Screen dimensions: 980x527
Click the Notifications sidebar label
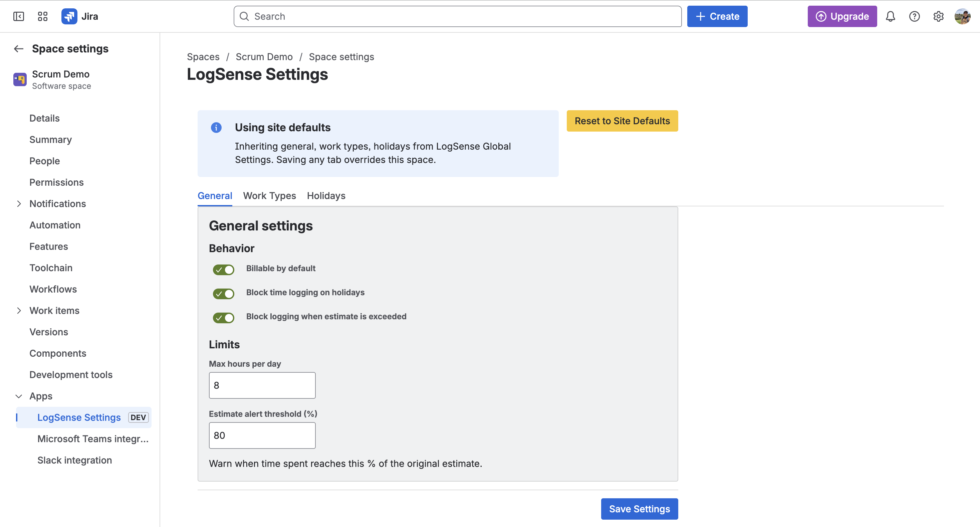click(x=58, y=204)
